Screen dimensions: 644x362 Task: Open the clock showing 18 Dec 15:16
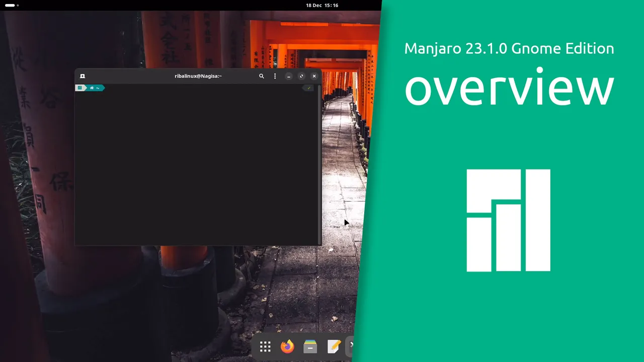(x=322, y=5)
